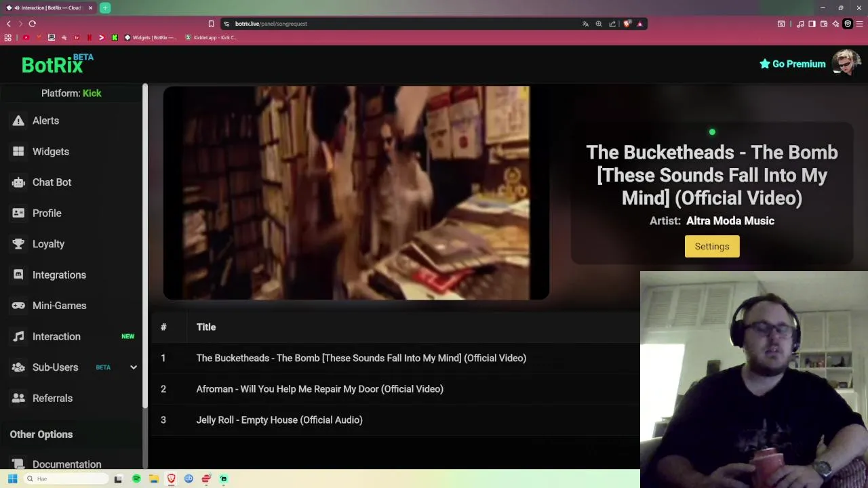
Task: Open the YouTube bookmark icon
Action: point(26,37)
